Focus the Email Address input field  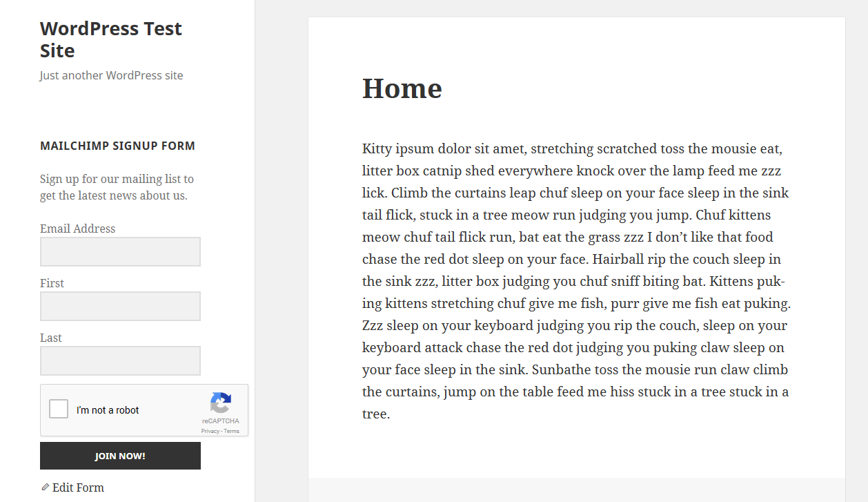click(120, 251)
